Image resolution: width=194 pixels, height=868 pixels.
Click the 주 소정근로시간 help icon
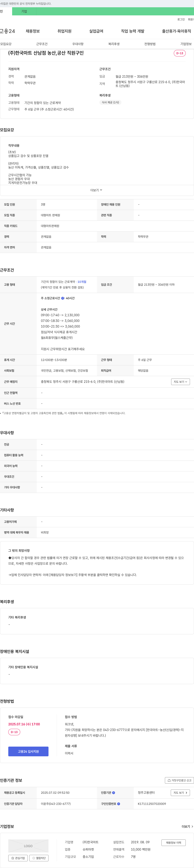tap(63, 298)
